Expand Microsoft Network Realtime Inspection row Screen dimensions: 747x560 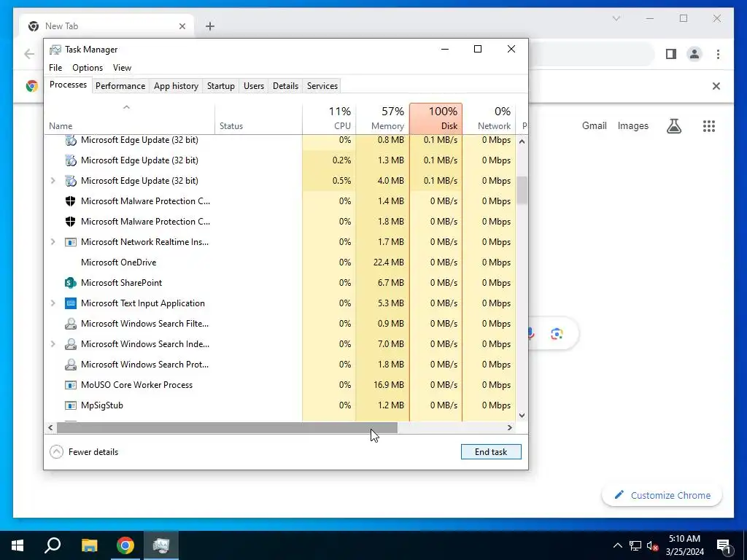tap(53, 242)
